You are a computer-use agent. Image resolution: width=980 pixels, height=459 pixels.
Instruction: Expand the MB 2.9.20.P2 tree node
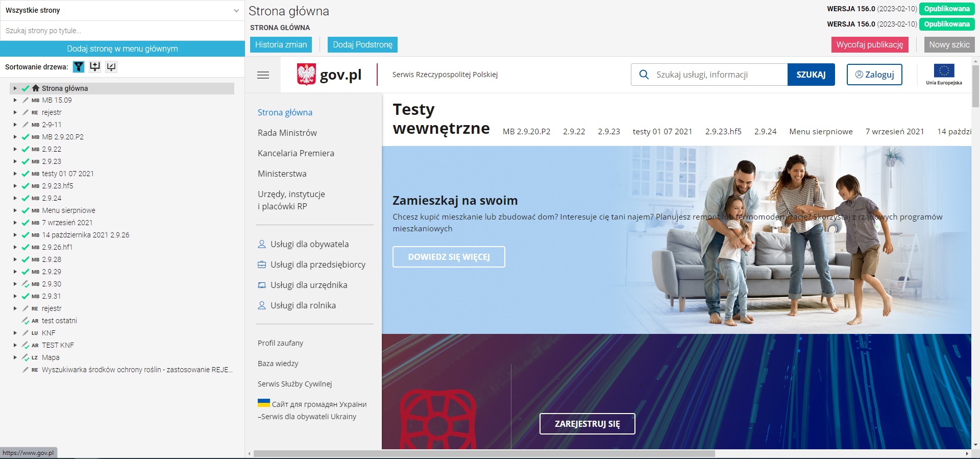click(x=15, y=137)
